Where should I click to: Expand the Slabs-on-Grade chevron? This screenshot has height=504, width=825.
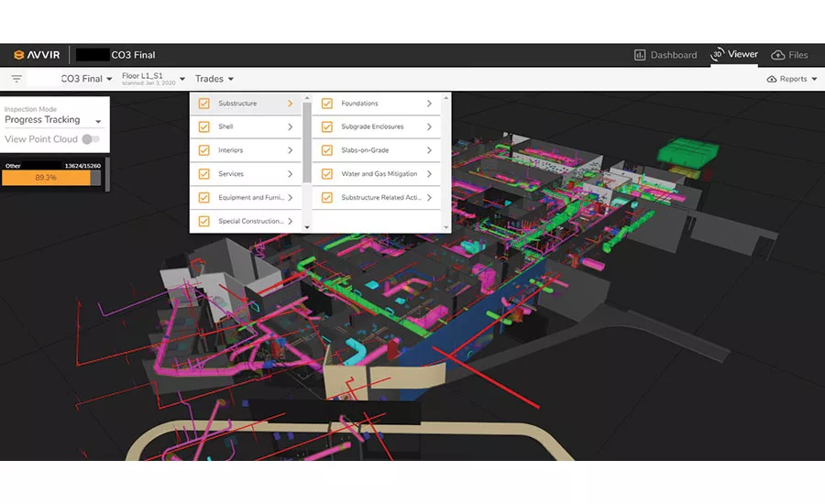click(429, 150)
